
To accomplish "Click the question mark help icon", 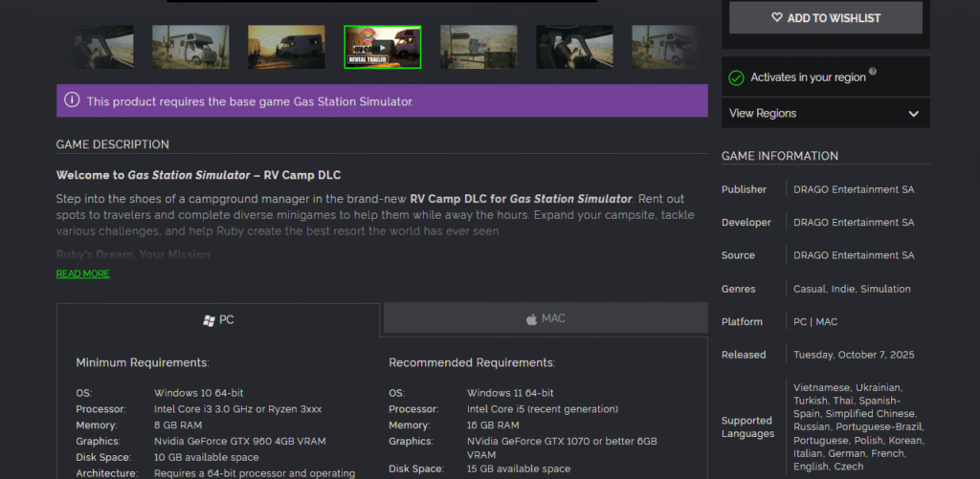I will pyautogui.click(x=872, y=72).
